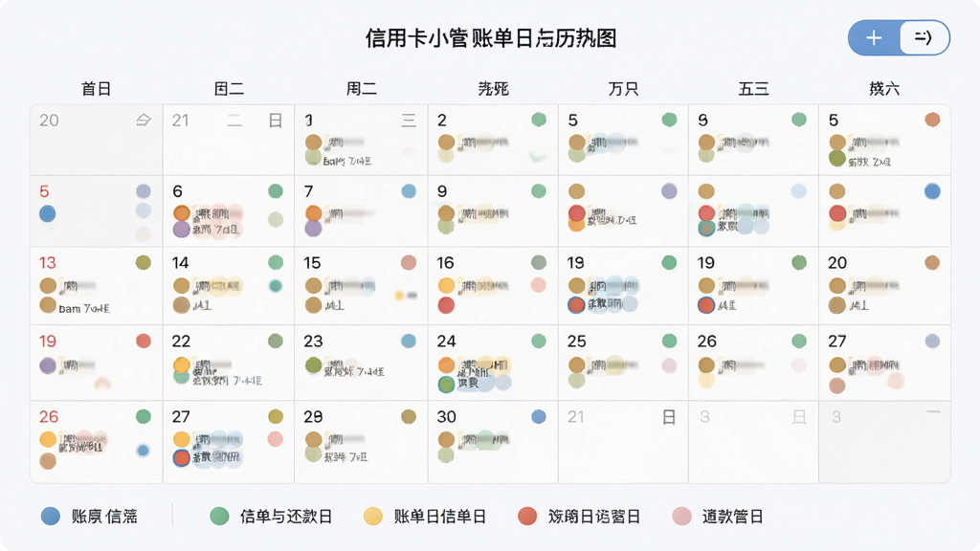The image size is (980, 551).
Task: Click the green corner dot in cell 25
Action: 669,342
